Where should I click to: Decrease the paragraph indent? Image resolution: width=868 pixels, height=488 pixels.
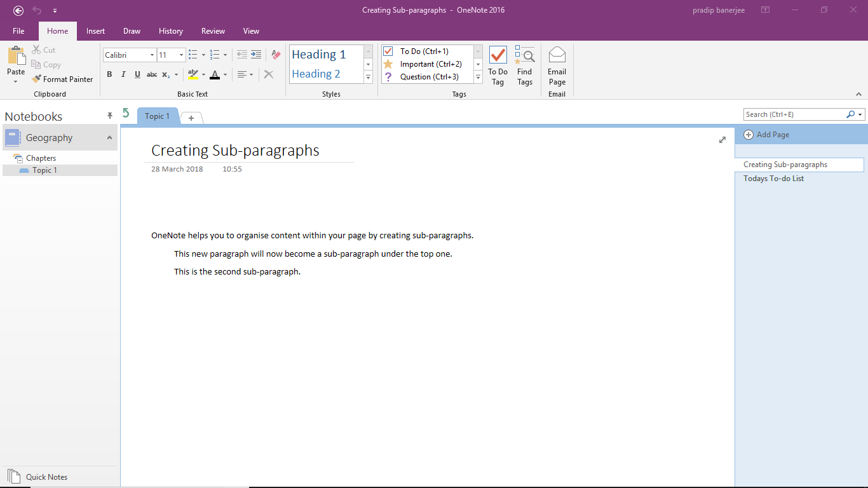[241, 55]
